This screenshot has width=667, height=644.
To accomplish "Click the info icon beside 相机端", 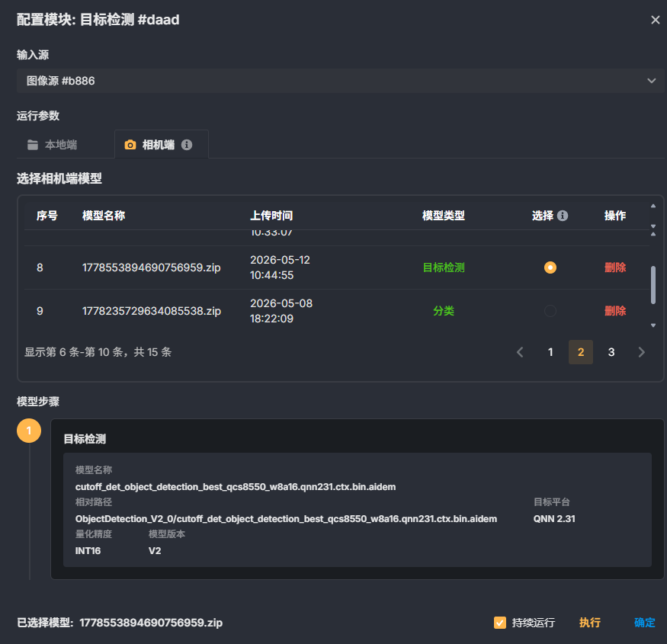I will coord(187,145).
